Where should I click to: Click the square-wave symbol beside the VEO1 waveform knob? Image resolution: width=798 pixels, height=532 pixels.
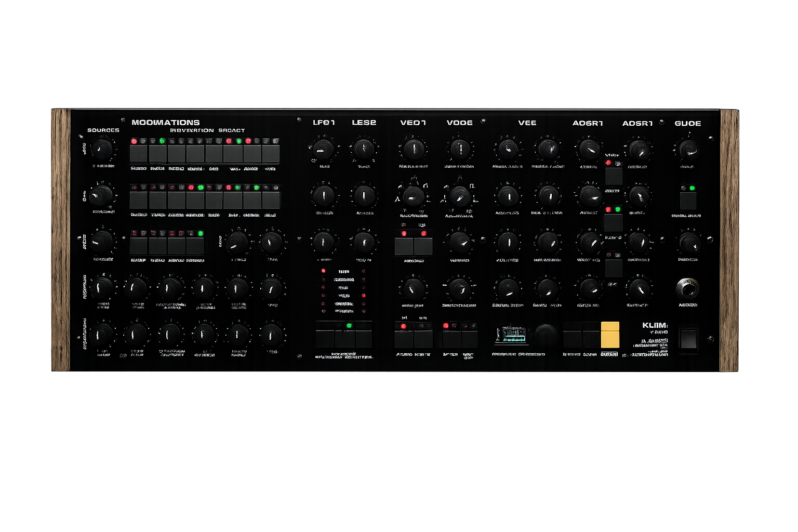coord(426,185)
